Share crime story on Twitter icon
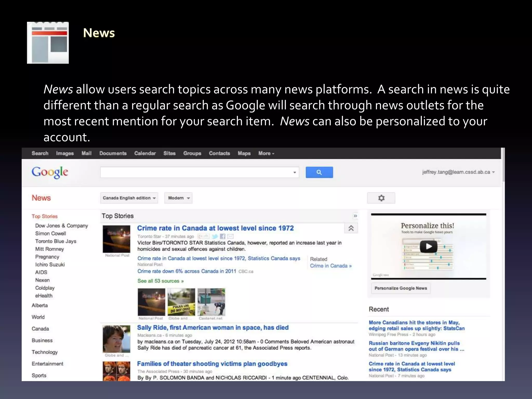Image resolution: width=532 pixels, height=399 pixels. 215,236
